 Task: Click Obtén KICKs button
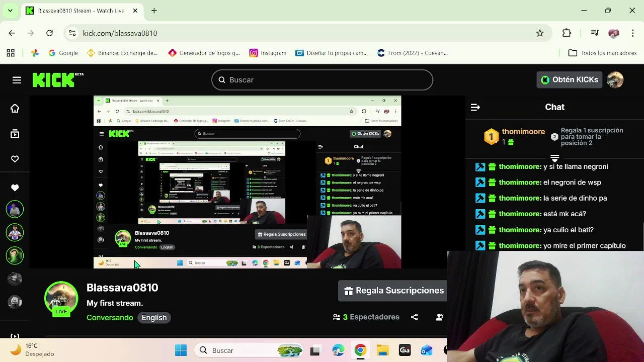coord(570,80)
